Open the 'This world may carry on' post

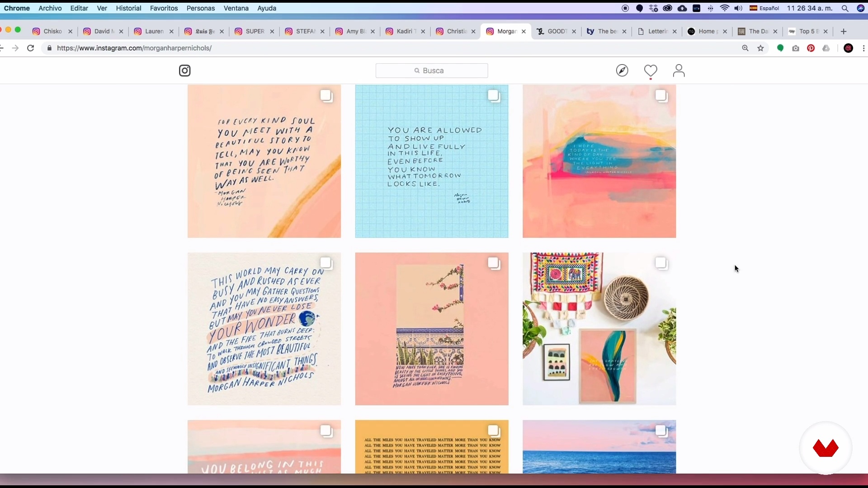[x=264, y=329]
